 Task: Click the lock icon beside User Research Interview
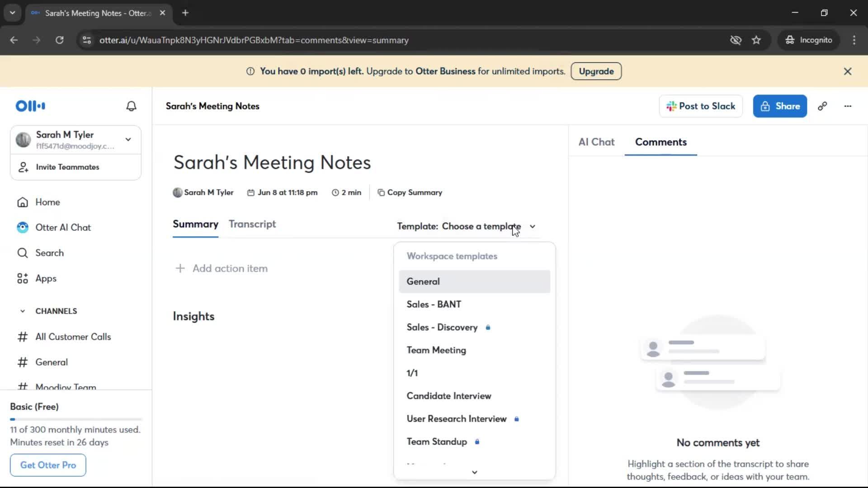pos(516,419)
